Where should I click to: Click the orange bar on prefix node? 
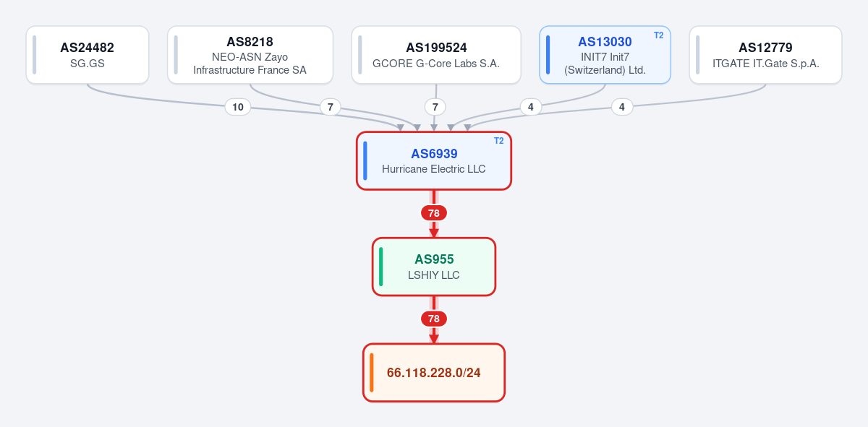tap(372, 373)
